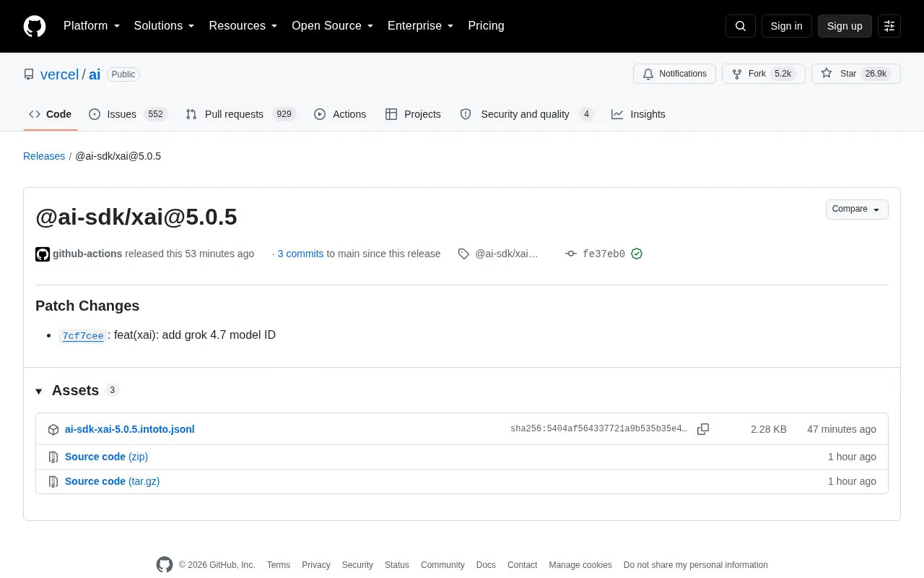
Task: Open the Projects tab
Action: tap(413, 114)
